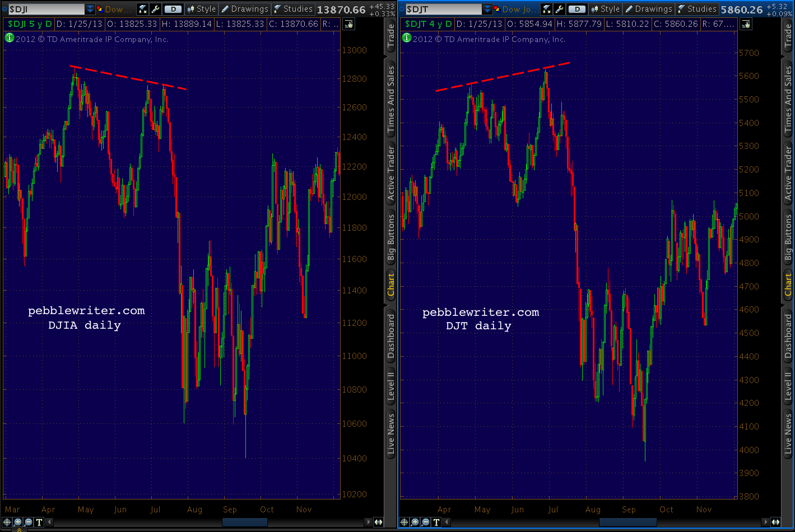Open Trade tab beside $DJT chart
Viewport: 795px width, 532px height.
click(x=788, y=36)
